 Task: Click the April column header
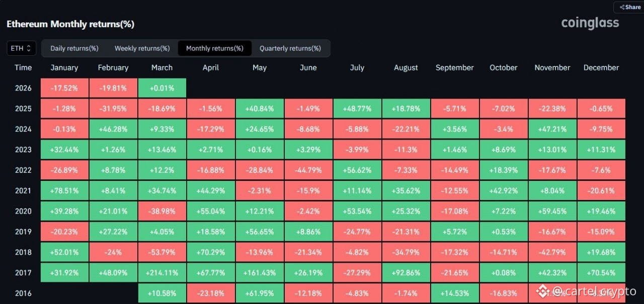(211, 67)
